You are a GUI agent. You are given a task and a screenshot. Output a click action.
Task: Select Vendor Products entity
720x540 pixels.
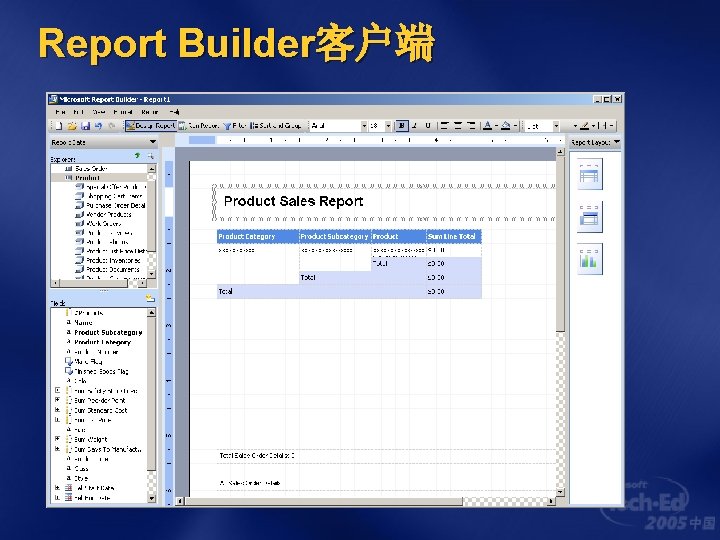(x=104, y=214)
